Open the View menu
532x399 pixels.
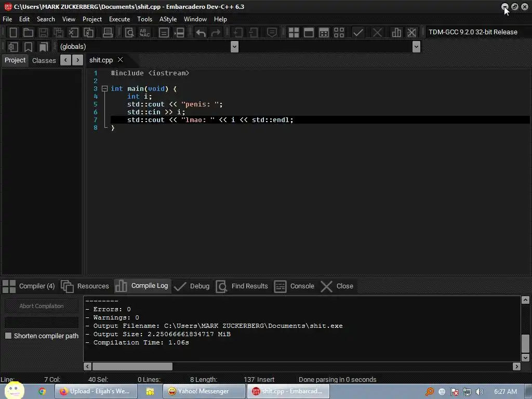69,19
